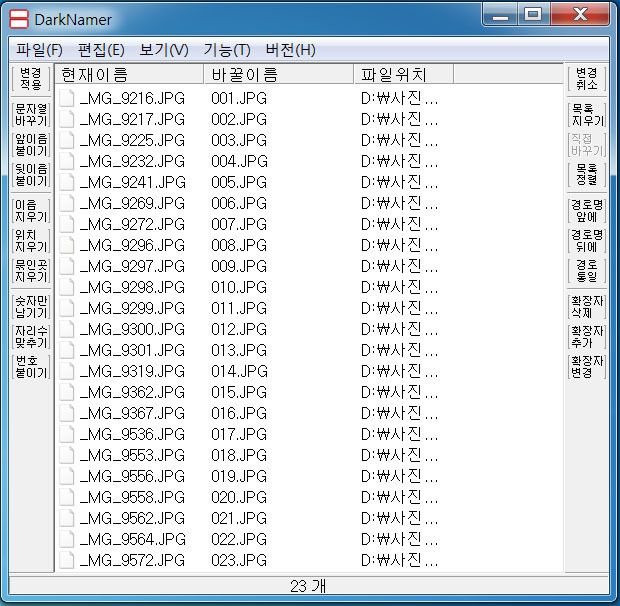Select the row _MG_9553.JPG
The height and width of the screenshot is (606, 620).
click(x=255, y=455)
